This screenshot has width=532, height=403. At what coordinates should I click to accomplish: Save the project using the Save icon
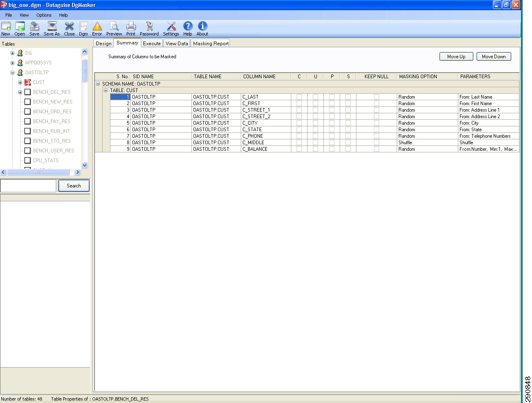tap(35, 29)
